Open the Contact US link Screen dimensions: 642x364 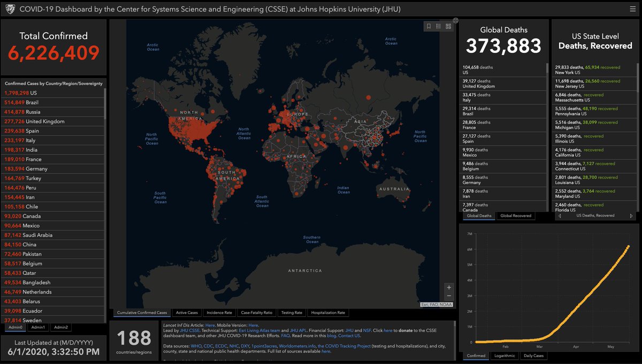click(349, 337)
